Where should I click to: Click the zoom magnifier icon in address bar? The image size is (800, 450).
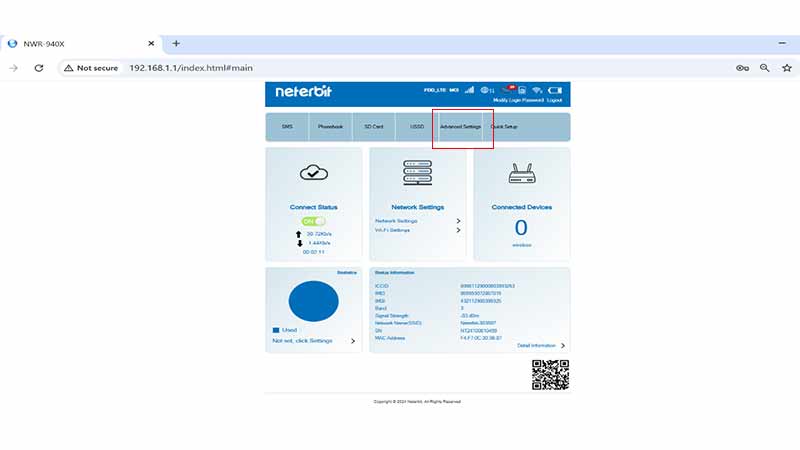[x=764, y=68]
